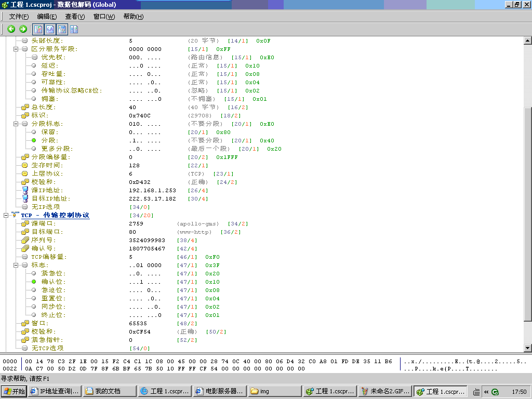Image resolution: width=532 pixels, height=399 pixels.
Task: Open the 查看 menu
Action: point(74,16)
